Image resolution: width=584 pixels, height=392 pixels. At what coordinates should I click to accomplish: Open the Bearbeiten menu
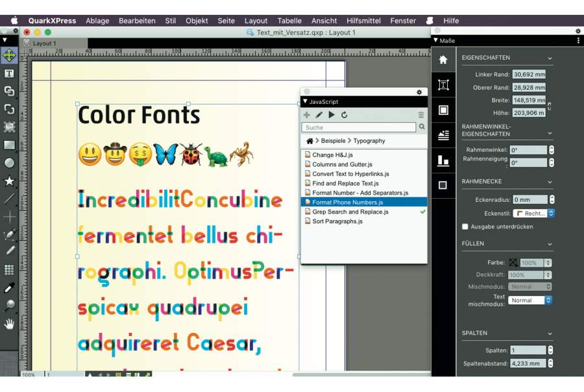pos(137,21)
